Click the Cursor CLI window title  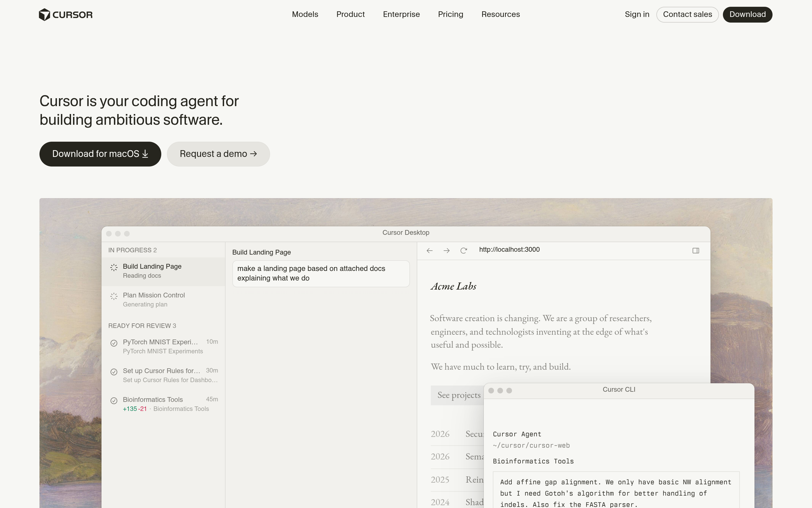tap(619, 390)
